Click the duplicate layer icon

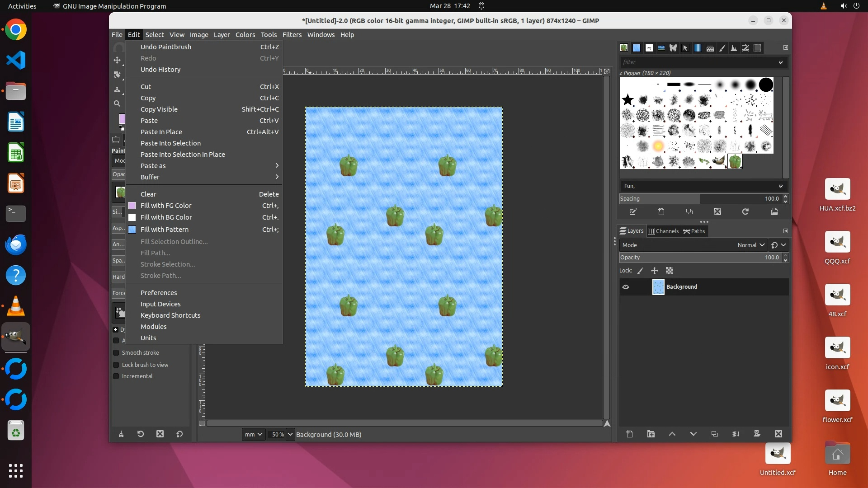pyautogui.click(x=714, y=434)
